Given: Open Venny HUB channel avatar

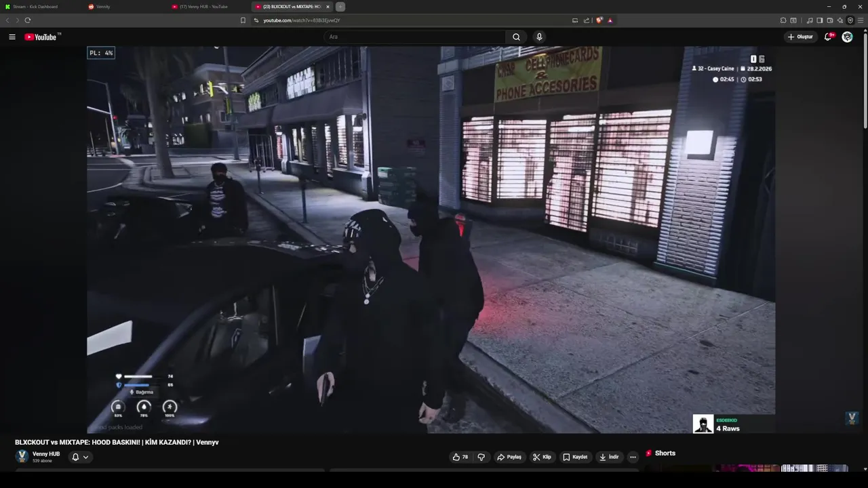Looking at the screenshot, I should pyautogui.click(x=22, y=456).
